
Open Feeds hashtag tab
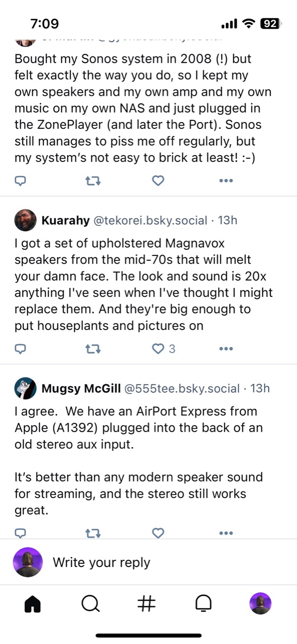click(147, 603)
